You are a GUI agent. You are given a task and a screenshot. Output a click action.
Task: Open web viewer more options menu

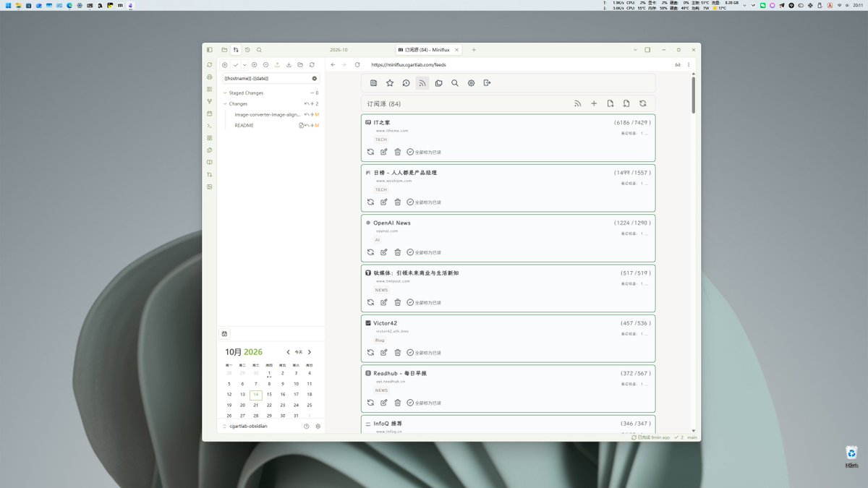tap(689, 65)
